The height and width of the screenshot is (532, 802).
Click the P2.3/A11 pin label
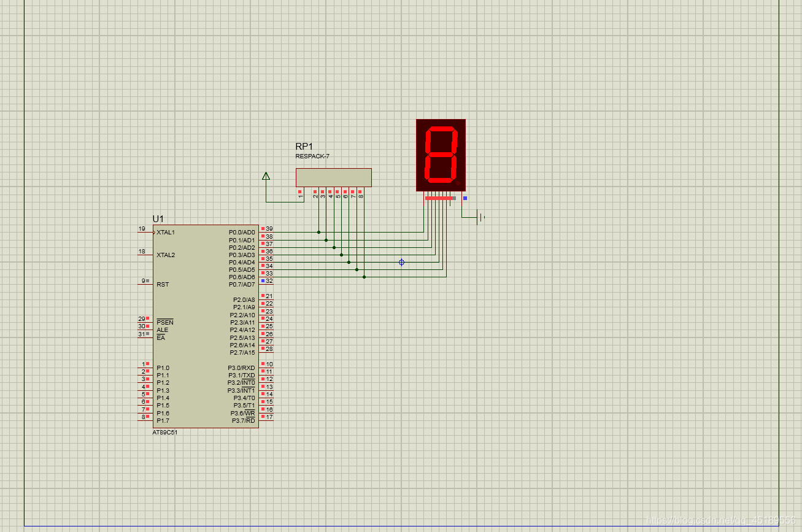pyautogui.click(x=242, y=323)
